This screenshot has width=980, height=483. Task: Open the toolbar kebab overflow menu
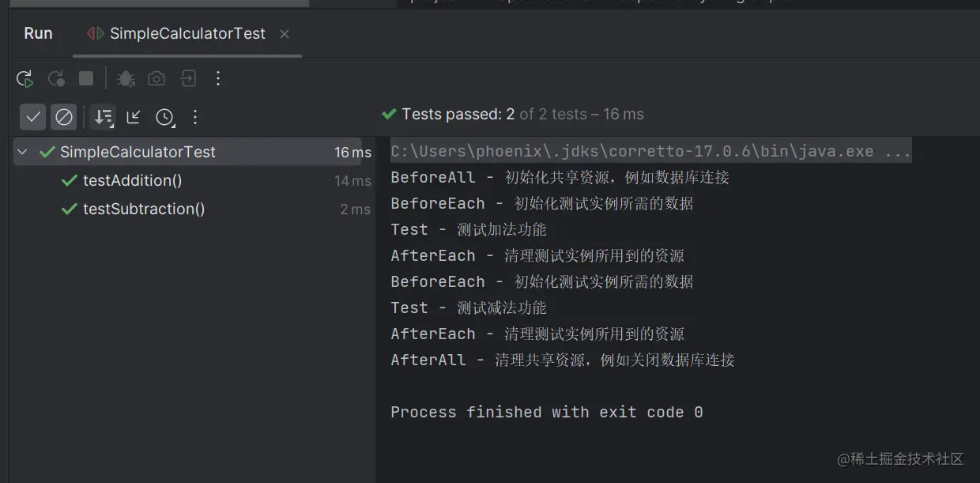tap(194, 117)
